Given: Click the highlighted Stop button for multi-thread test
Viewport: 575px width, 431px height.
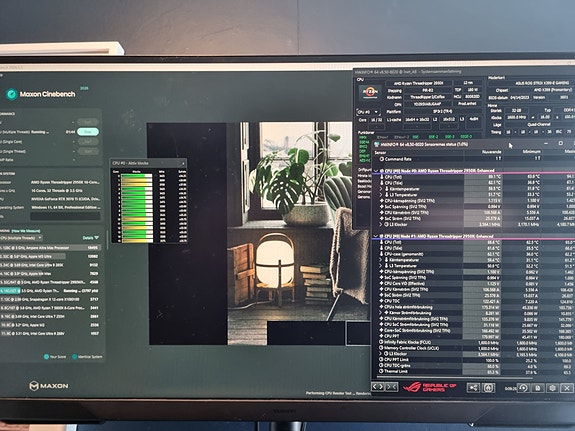Looking at the screenshot, I should point(88,132).
